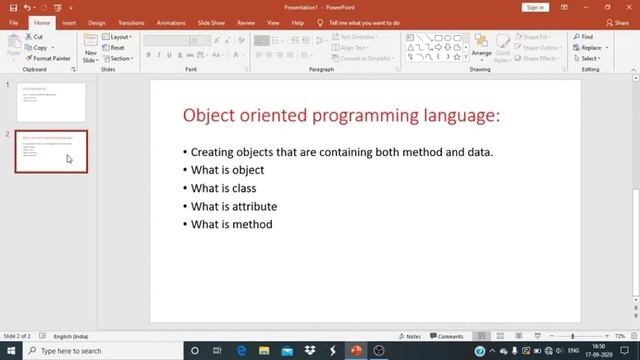Select slide 1 thumbnail
Image resolution: width=640 pixels, height=360 pixels.
coord(51,102)
